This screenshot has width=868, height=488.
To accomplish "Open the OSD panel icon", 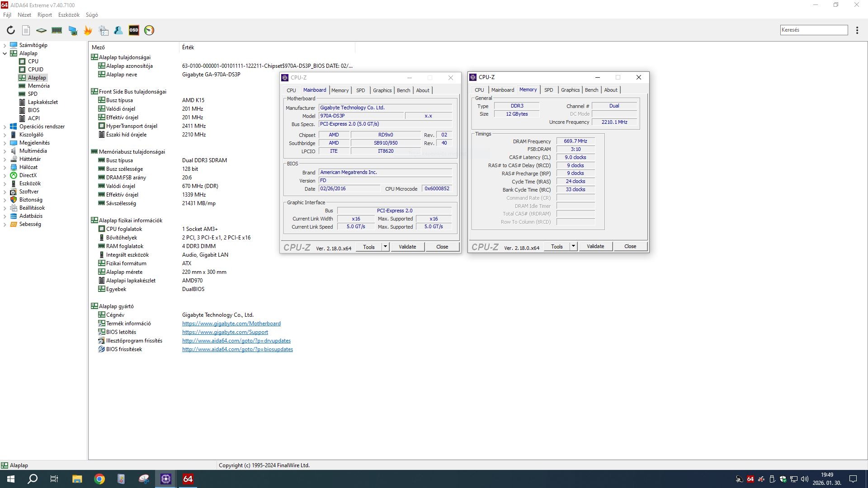I will (x=134, y=30).
